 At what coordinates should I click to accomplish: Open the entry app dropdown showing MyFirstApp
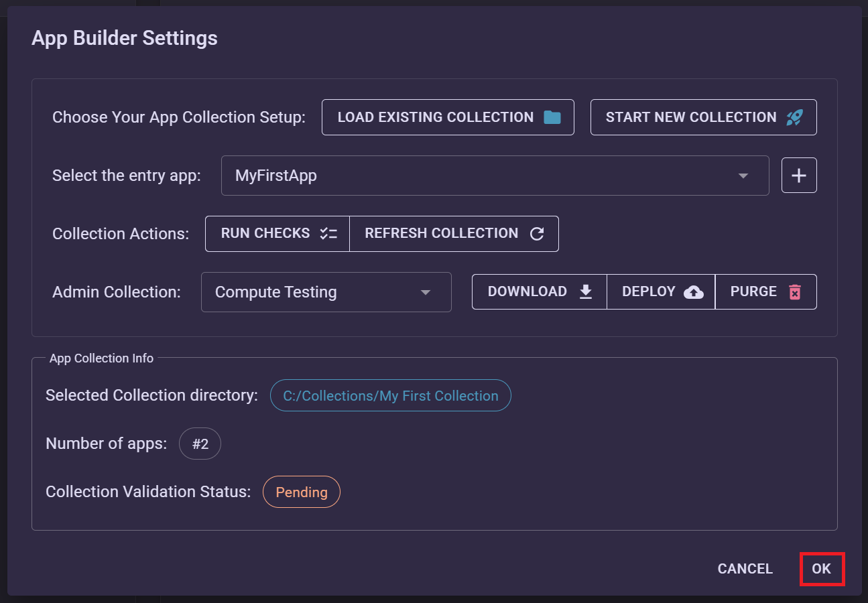[743, 175]
